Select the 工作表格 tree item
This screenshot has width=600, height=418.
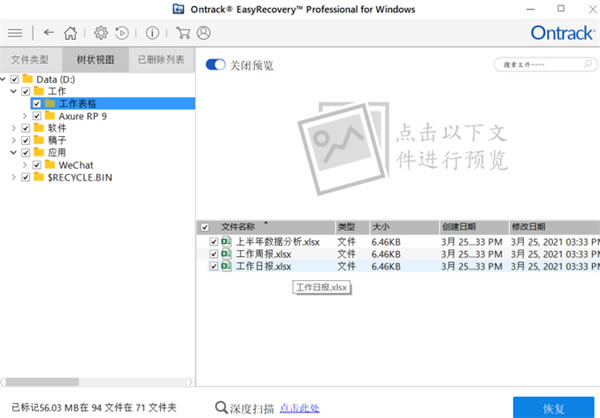pyautogui.click(x=113, y=103)
